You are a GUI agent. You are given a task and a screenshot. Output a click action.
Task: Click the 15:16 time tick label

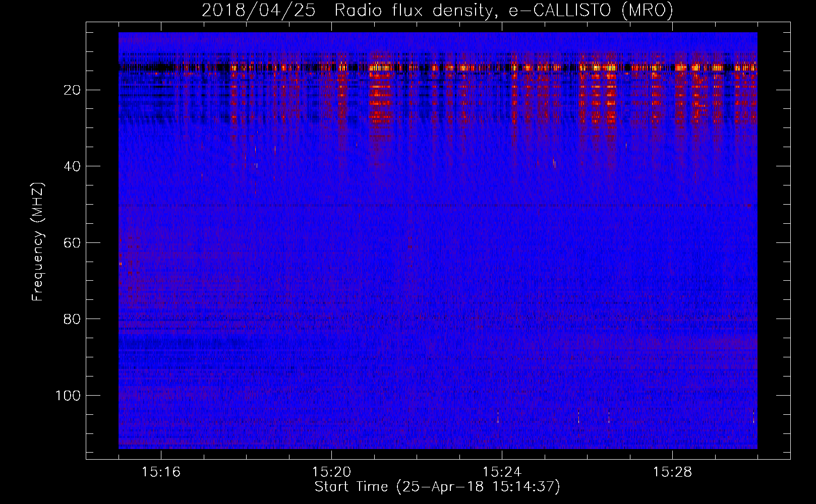[x=161, y=472]
